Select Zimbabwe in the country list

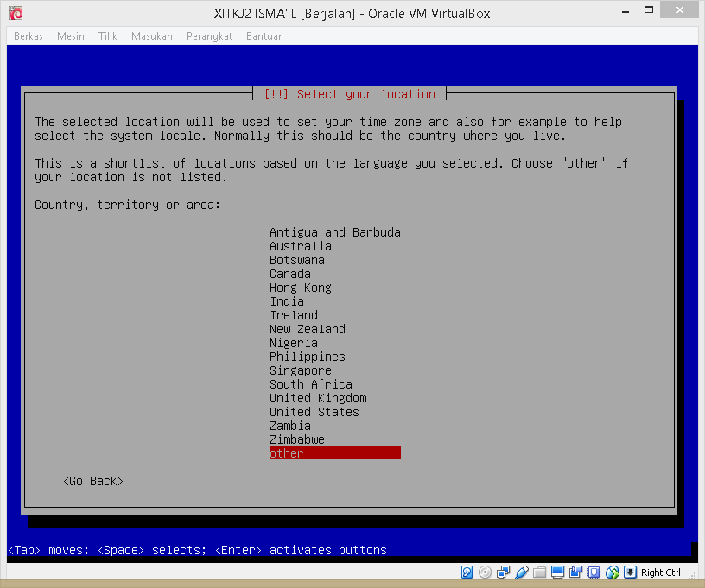(x=335, y=439)
